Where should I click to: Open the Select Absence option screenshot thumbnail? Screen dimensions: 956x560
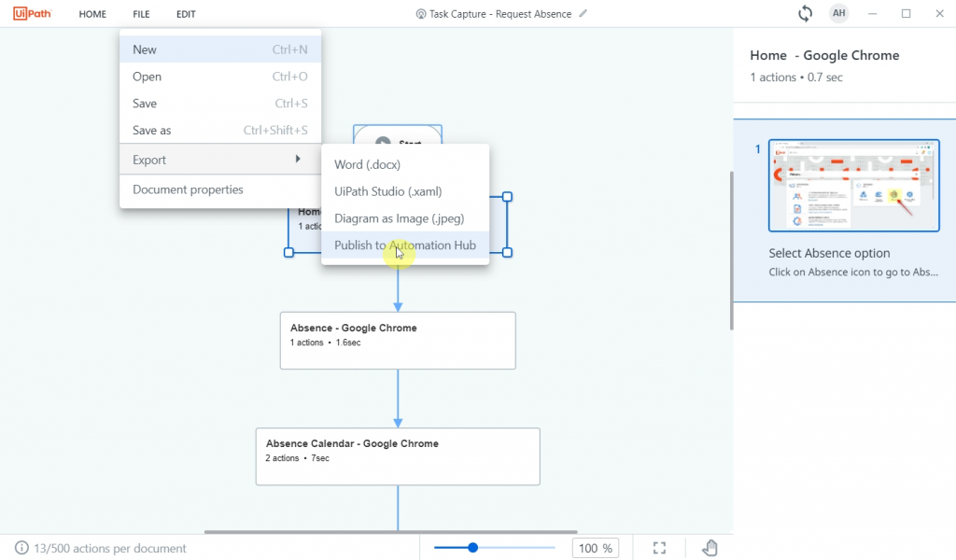tap(853, 185)
